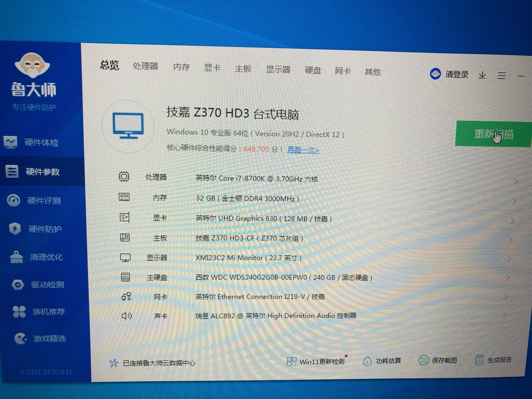Click the 32 GB 金士顿 DDR4 text
532x399 pixels.
pos(247,198)
